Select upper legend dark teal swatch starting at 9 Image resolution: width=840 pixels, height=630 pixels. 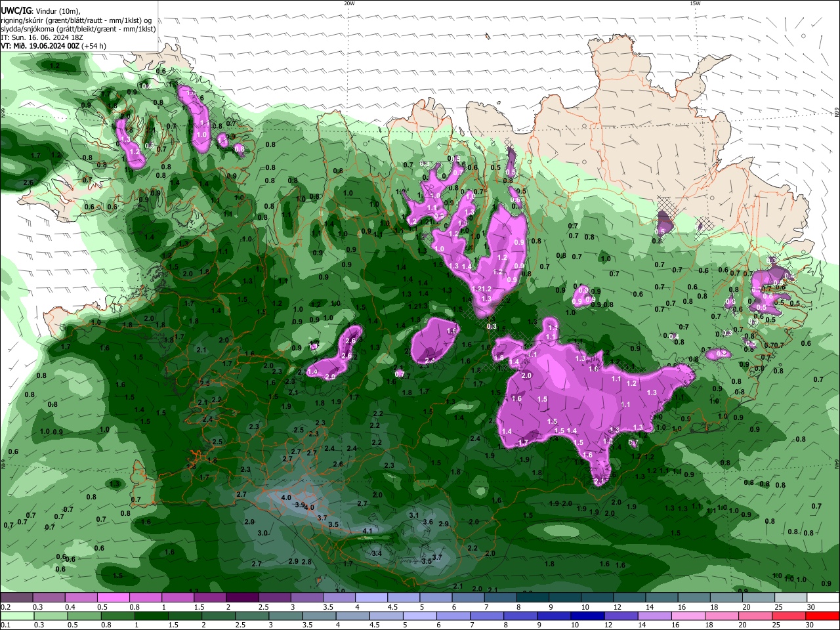[564, 598]
